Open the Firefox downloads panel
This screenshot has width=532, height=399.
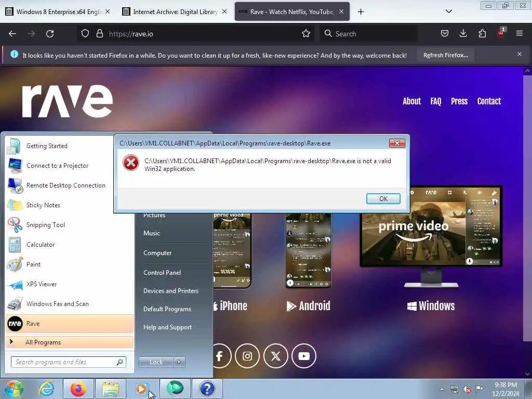463,34
